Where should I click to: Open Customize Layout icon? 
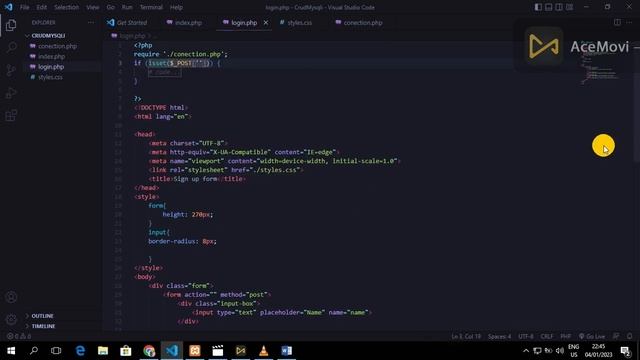tap(569, 7)
